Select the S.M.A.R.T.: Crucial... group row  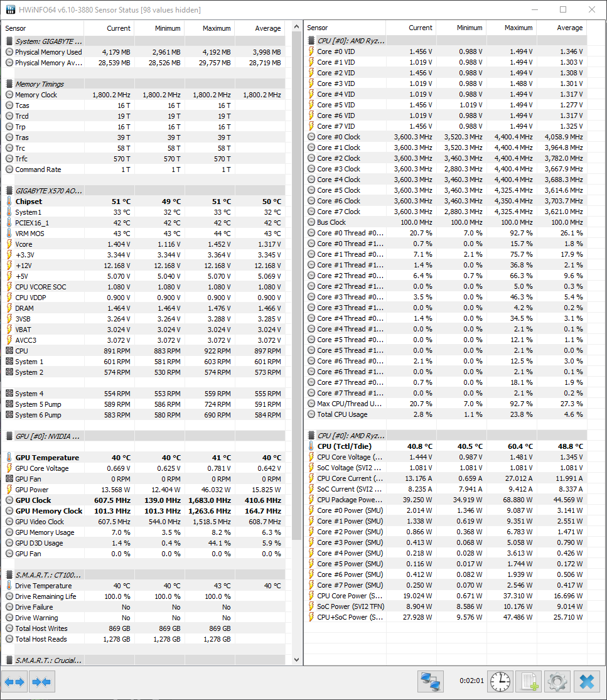(143, 660)
